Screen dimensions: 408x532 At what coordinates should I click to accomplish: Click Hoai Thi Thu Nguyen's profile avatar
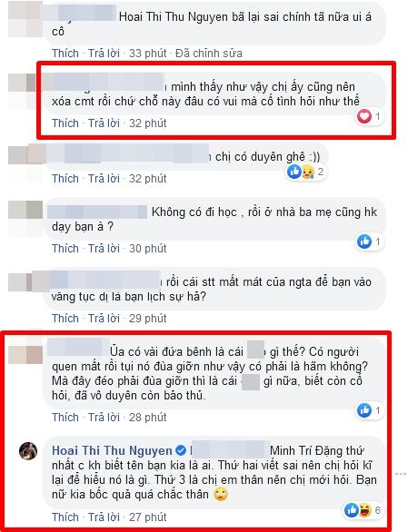tap(28, 451)
